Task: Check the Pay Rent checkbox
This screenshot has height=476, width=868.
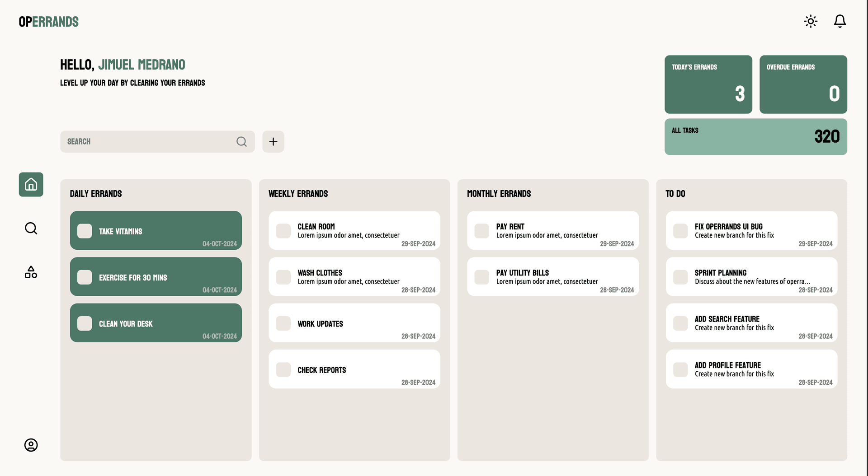Action: pos(482,231)
